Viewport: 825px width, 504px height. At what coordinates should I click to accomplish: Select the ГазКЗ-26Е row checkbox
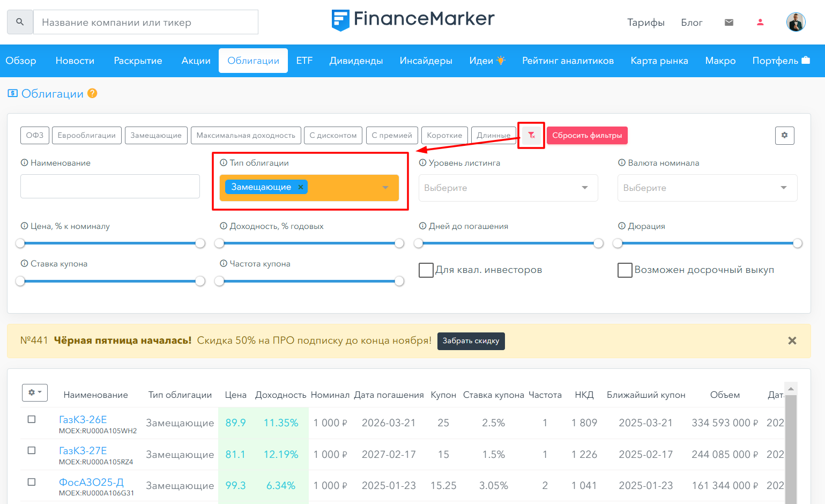(32, 419)
